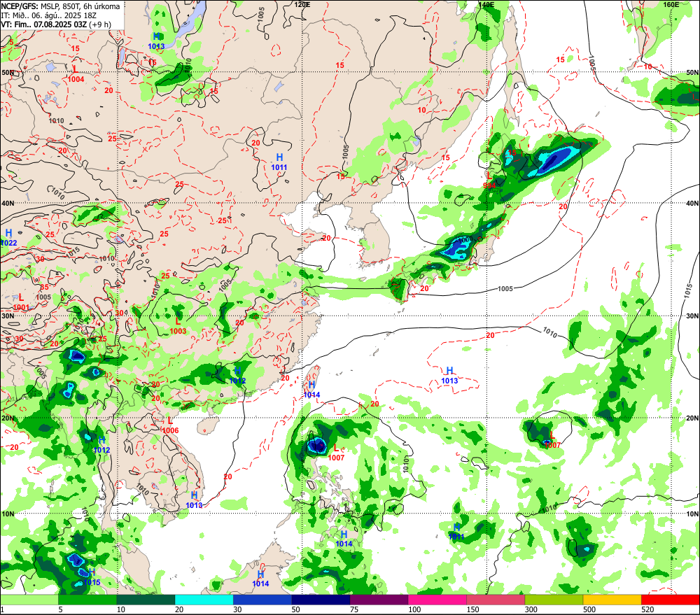Click the legend value '150'
The image size is (700, 615).
472,609
